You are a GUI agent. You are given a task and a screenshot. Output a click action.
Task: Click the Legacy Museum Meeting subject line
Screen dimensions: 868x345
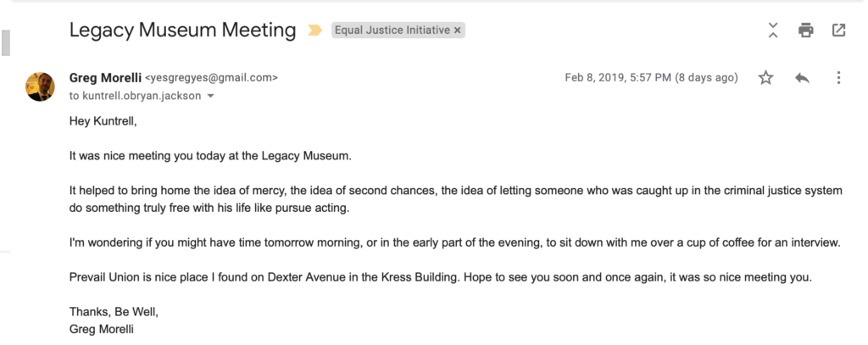tap(183, 30)
